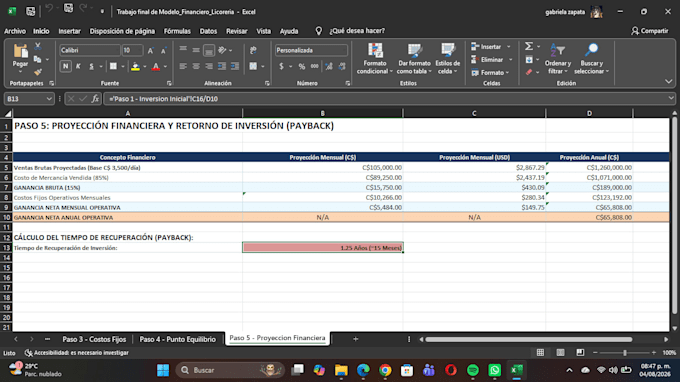Apply thousands separator style
The width and height of the screenshot is (680, 382).
click(315, 66)
